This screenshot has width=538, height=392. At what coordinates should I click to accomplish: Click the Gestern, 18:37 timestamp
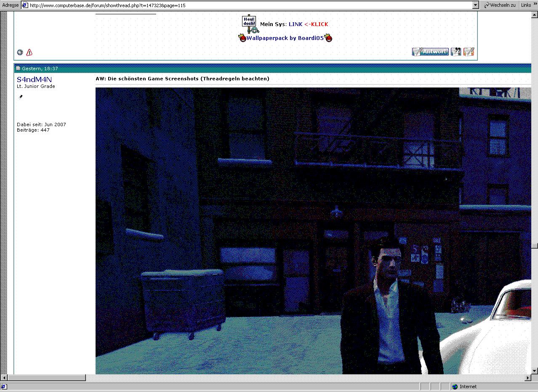(40, 68)
